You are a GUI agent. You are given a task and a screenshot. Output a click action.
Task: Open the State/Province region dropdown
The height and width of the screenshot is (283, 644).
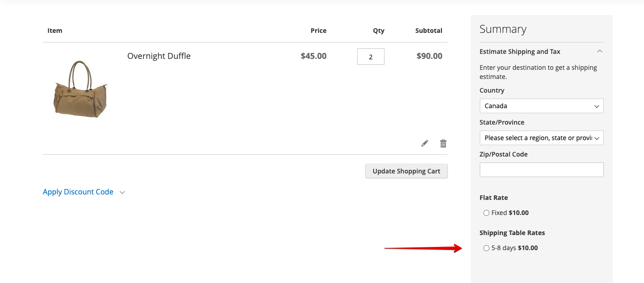click(x=541, y=138)
